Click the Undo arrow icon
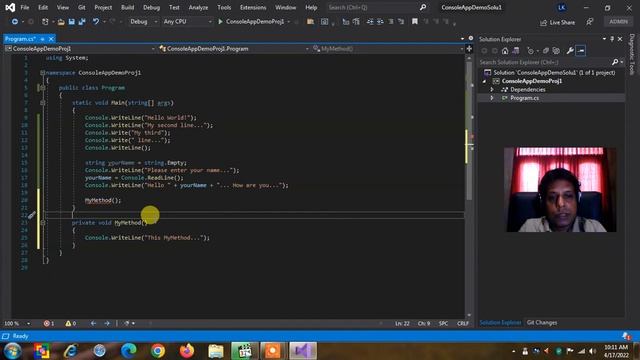 pyautogui.click(x=96, y=22)
